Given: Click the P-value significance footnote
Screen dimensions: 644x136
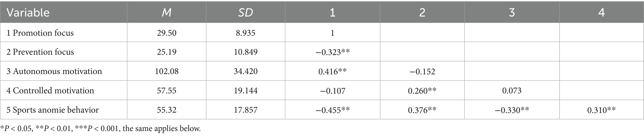Looking at the screenshot, I should click(x=100, y=129).
